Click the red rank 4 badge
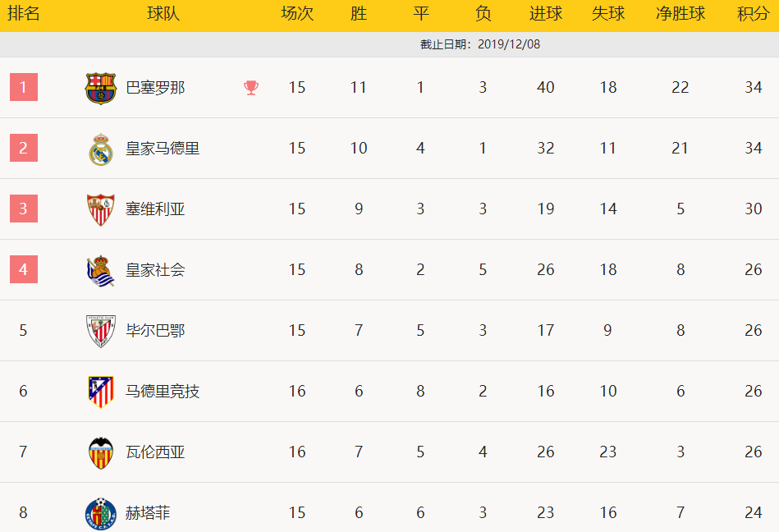779x532 pixels. (x=24, y=269)
